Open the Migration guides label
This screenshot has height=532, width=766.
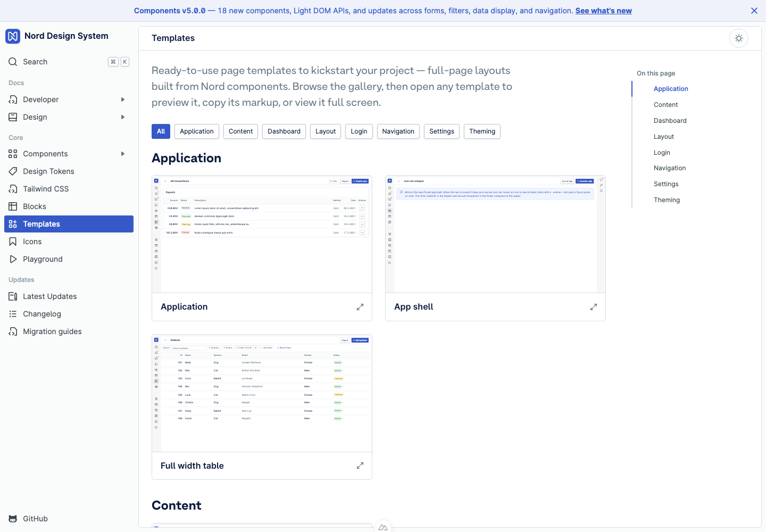coord(52,331)
